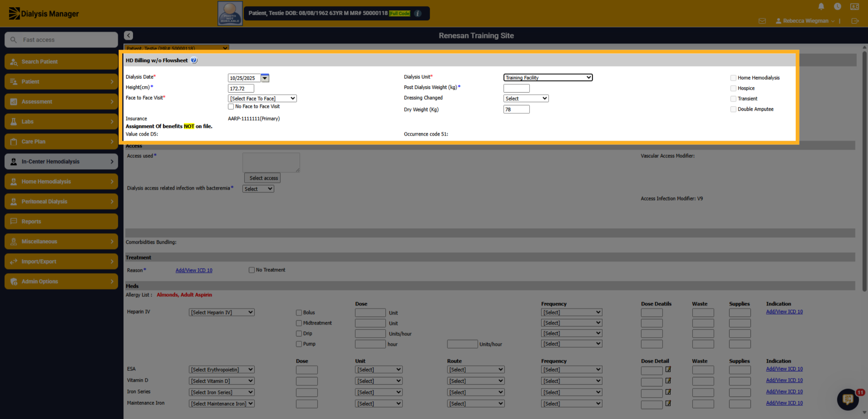868x419 pixels.
Task: Click the patient photo thumbnail
Action: pyautogui.click(x=230, y=13)
